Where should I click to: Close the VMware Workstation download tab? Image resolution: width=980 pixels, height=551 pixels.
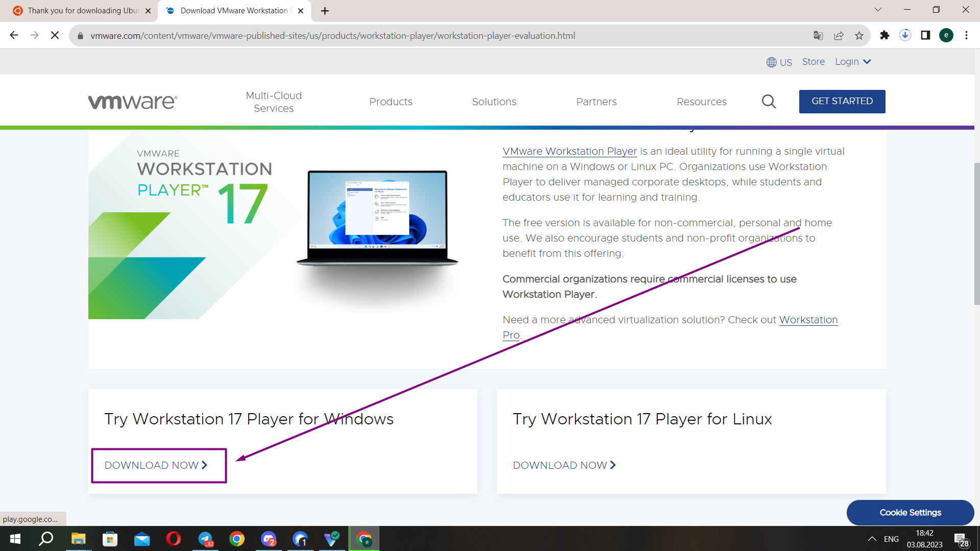301,11
